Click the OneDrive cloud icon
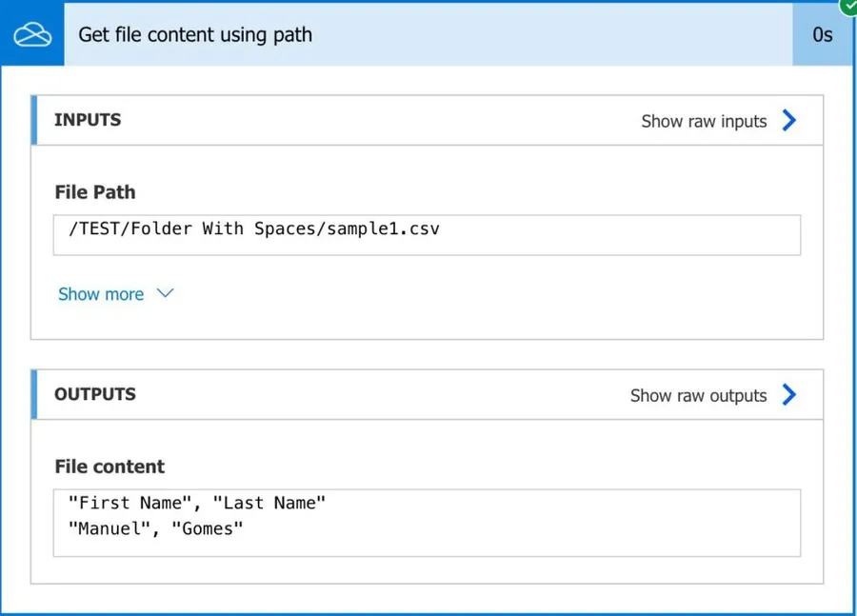857x616 pixels. pyautogui.click(x=32, y=35)
